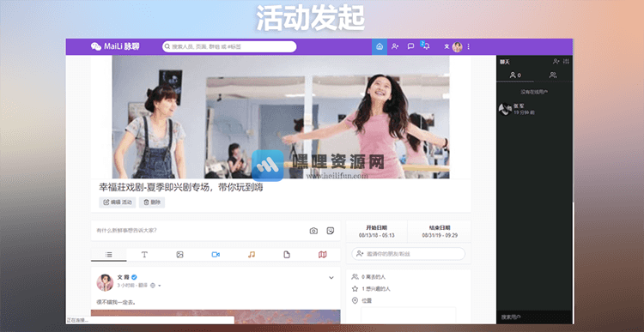
Task: Click the post text 很不错我一定去。
Action: [116, 302]
